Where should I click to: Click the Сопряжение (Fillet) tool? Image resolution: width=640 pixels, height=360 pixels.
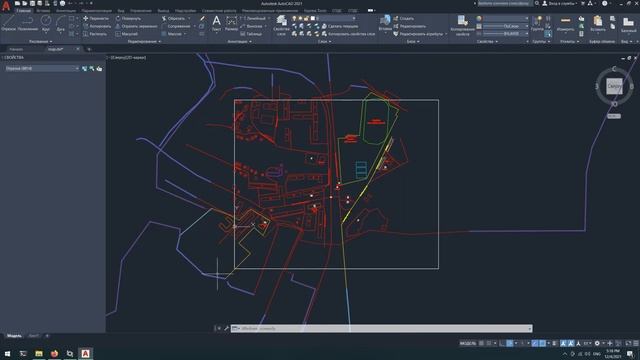click(176, 26)
